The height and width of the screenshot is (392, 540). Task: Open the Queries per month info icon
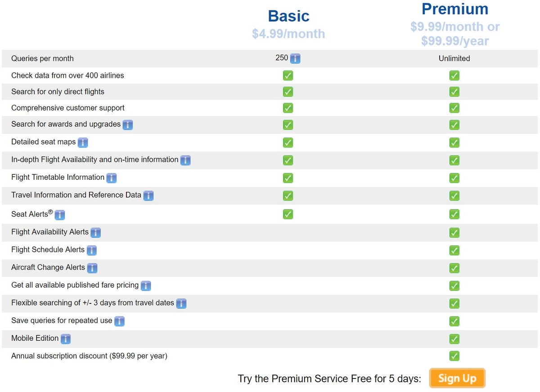pos(295,58)
